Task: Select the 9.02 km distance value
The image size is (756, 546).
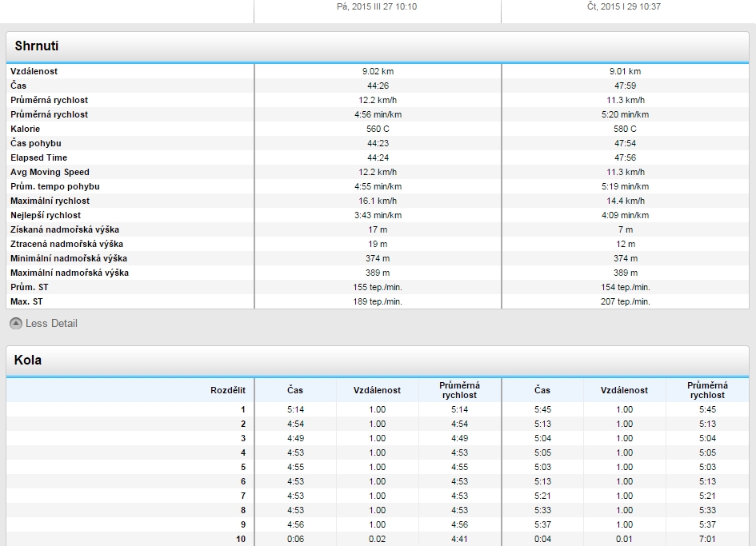Action: coord(378,71)
